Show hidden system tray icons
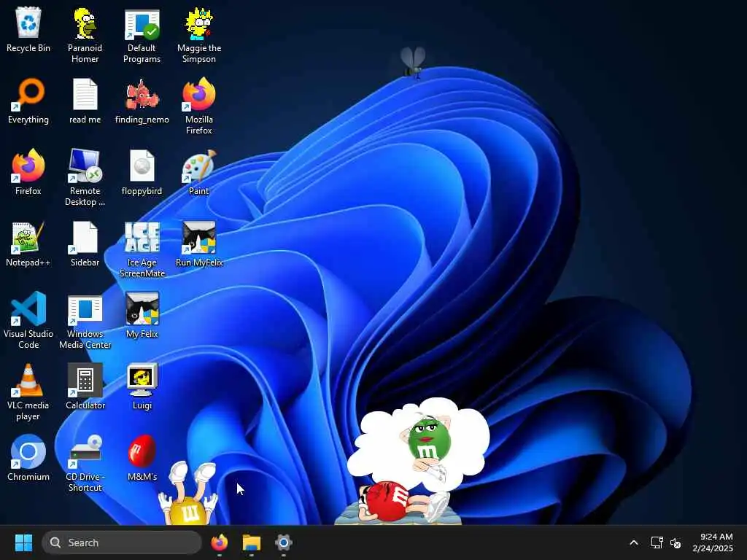Viewport: 747px width, 560px height. tap(634, 542)
